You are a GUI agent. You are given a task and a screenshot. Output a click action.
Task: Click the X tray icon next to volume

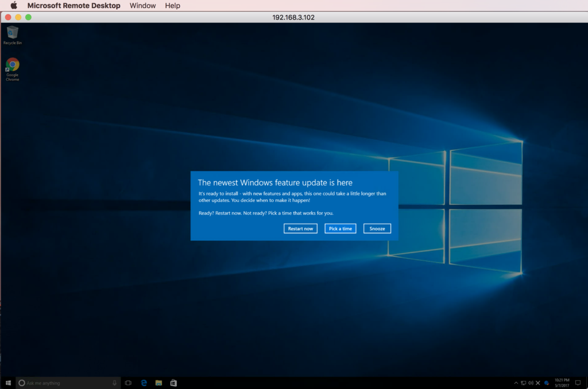pos(537,383)
